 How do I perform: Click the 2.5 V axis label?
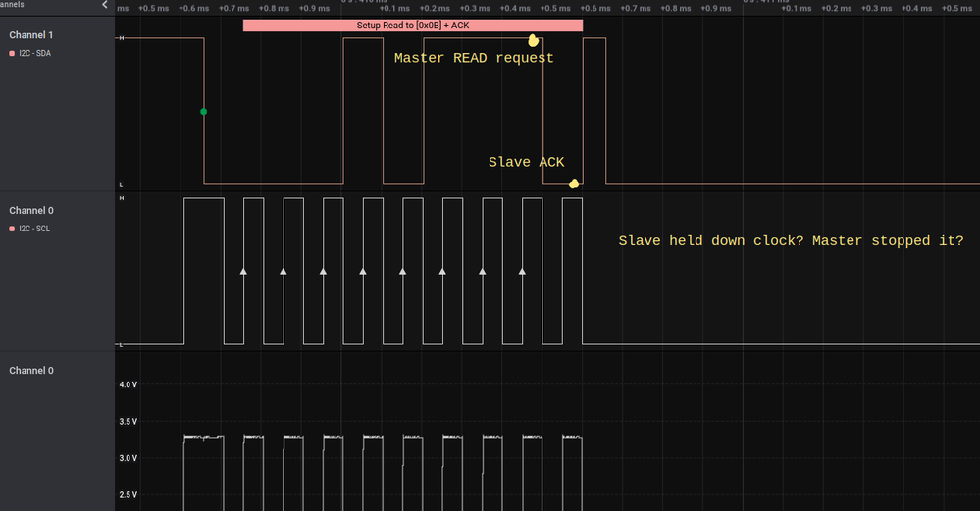pyautogui.click(x=129, y=495)
